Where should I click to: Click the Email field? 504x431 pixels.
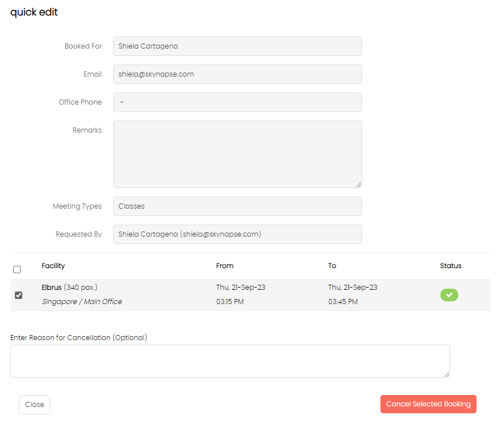tap(237, 74)
